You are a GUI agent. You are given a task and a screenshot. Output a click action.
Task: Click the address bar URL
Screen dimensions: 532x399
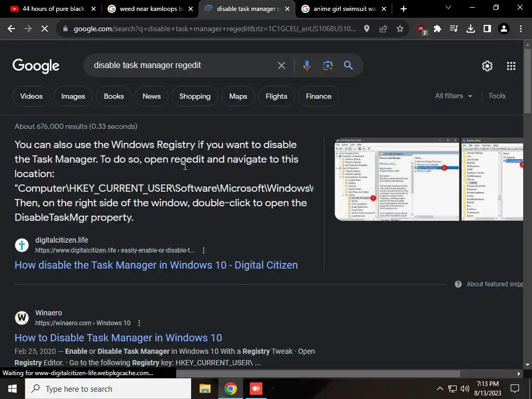[215, 29]
